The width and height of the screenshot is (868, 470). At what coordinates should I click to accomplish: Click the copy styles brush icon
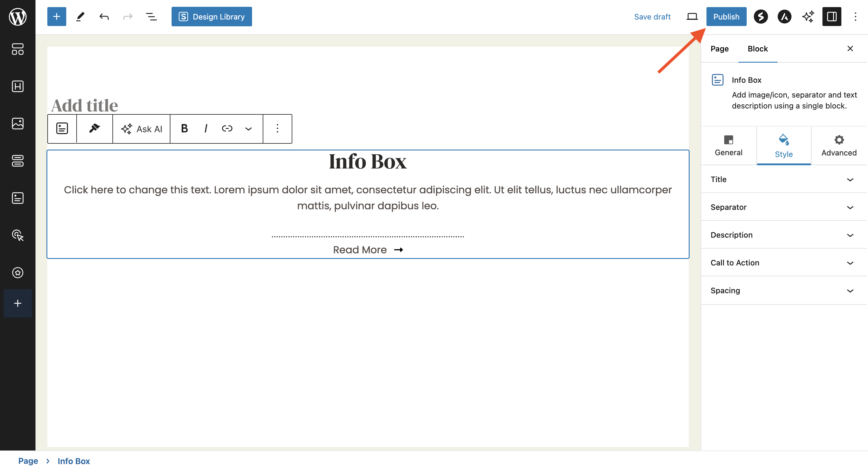pyautogui.click(x=94, y=129)
